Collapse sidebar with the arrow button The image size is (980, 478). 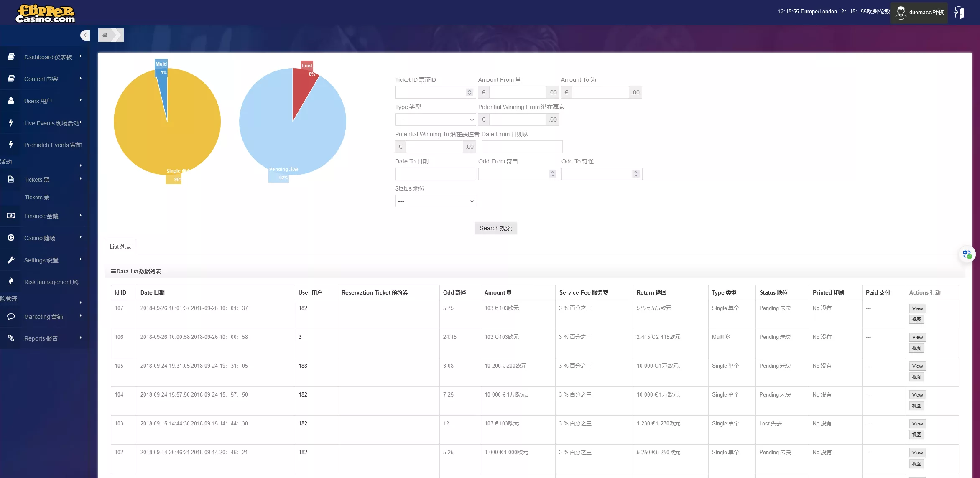(x=85, y=36)
